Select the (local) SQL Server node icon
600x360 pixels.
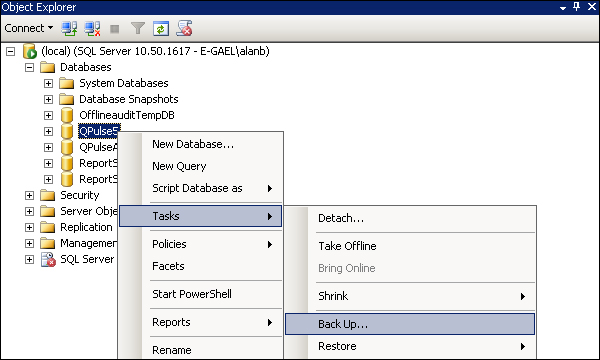coord(29,51)
